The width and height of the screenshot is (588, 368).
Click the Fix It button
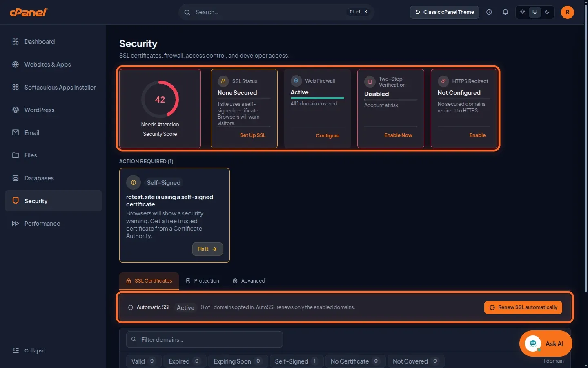207,249
